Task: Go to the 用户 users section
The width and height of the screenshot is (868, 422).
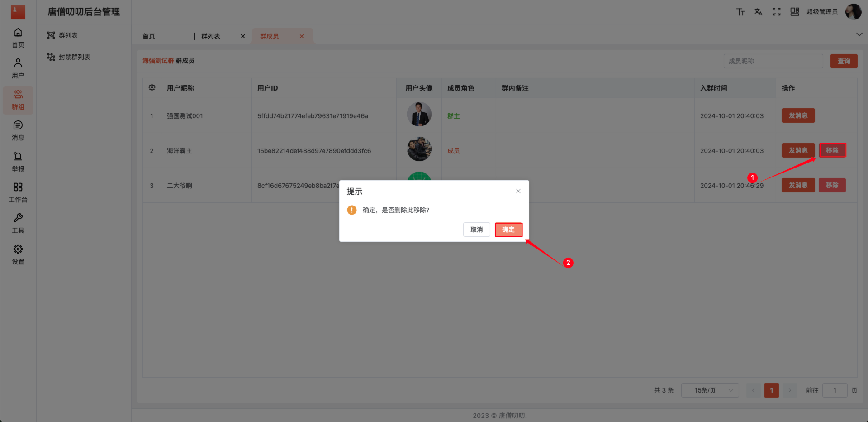Action: pyautogui.click(x=18, y=68)
